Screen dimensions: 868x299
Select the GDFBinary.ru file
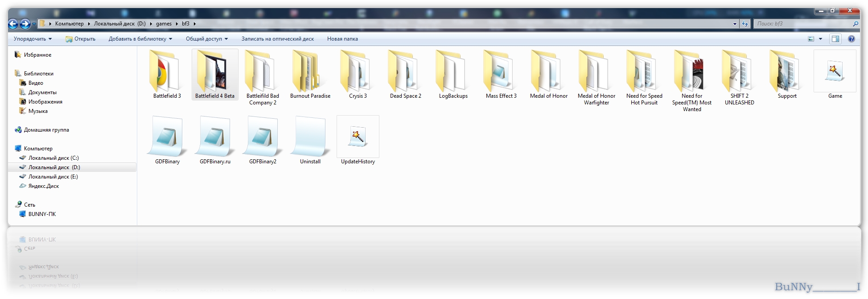(215, 140)
